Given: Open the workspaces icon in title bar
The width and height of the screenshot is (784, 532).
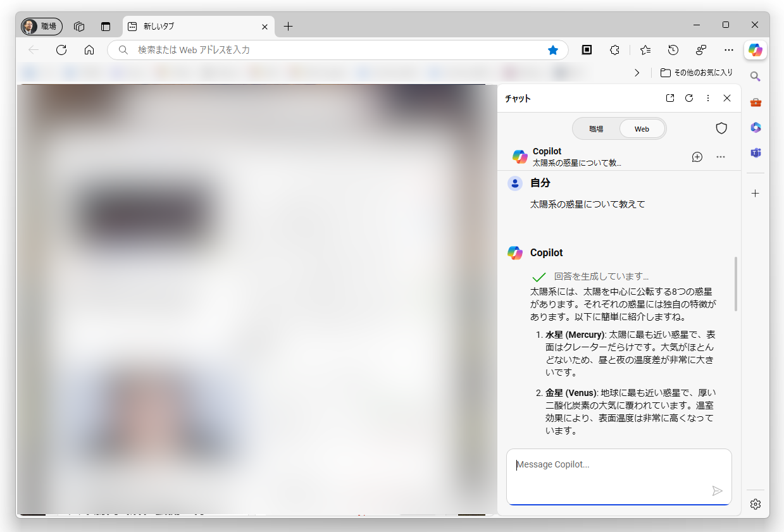Looking at the screenshot, I should 79,27.
